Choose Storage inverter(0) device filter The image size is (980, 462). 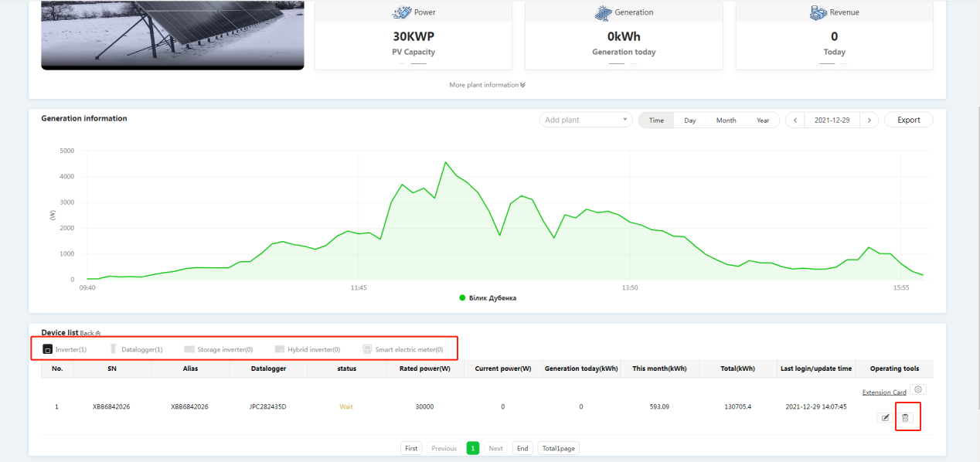coord(219,349)
